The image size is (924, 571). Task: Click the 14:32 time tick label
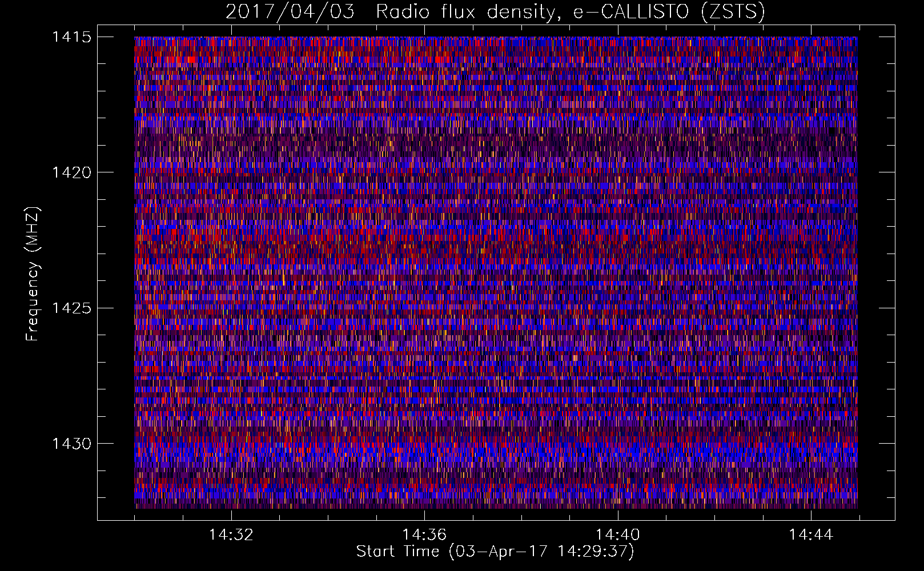point(231,535)
